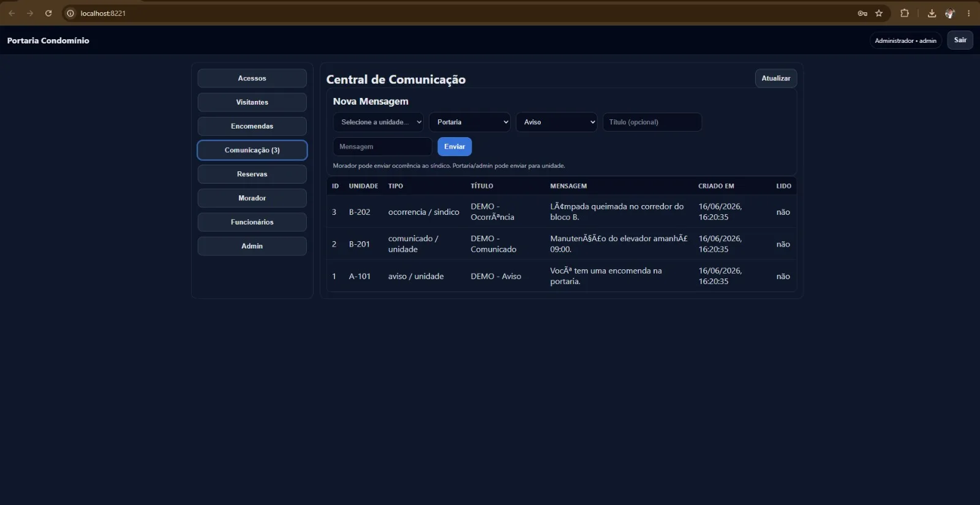Go to the Funcionários section
Image resolution: width=980 pixels, height=505 pixels.
252,222
